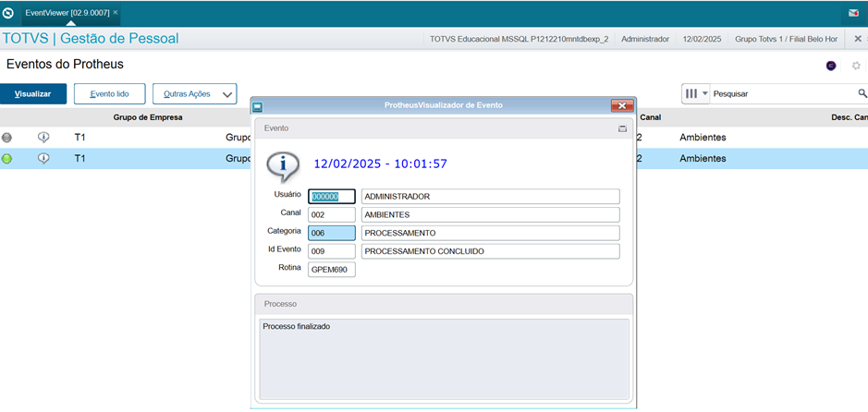Click the 12/02/2025 date in header bar
The image size is (868, 412).
tap(702, 39)
